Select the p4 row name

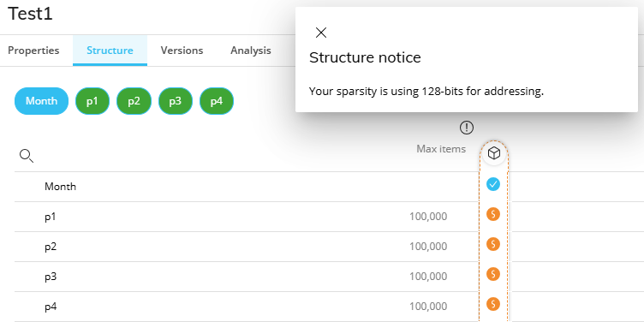51,307
